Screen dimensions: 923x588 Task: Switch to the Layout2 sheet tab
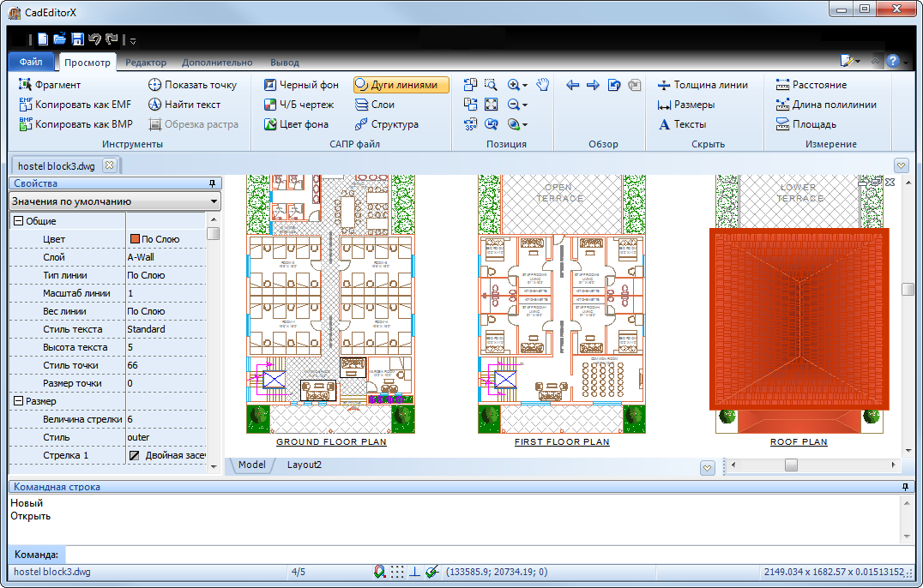(305, 465)
